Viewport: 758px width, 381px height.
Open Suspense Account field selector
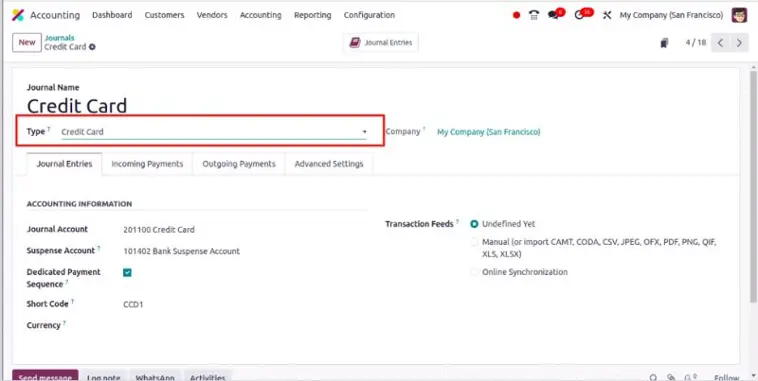click(181, 251)
